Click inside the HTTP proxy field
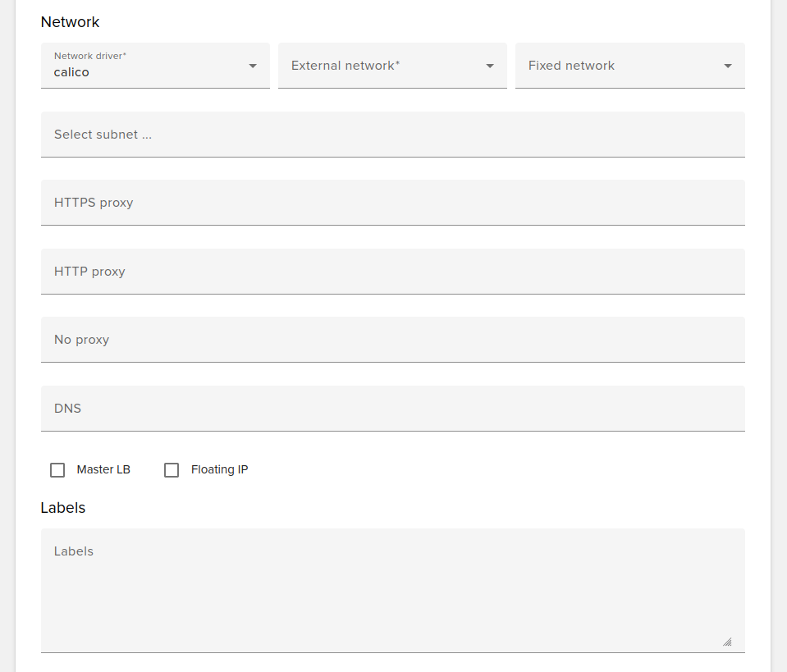787x672 pixels. (x=392, y=271)
